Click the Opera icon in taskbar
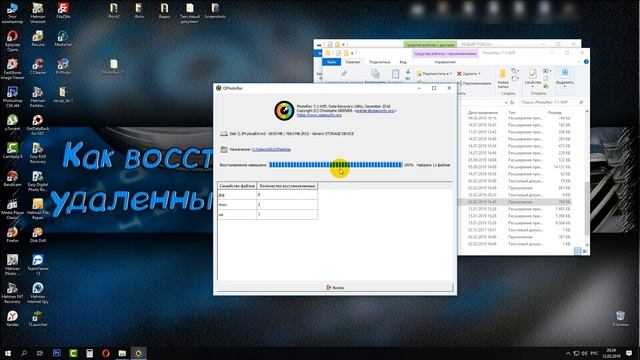The width and height of the screenshot is (640, 360). 106,353
